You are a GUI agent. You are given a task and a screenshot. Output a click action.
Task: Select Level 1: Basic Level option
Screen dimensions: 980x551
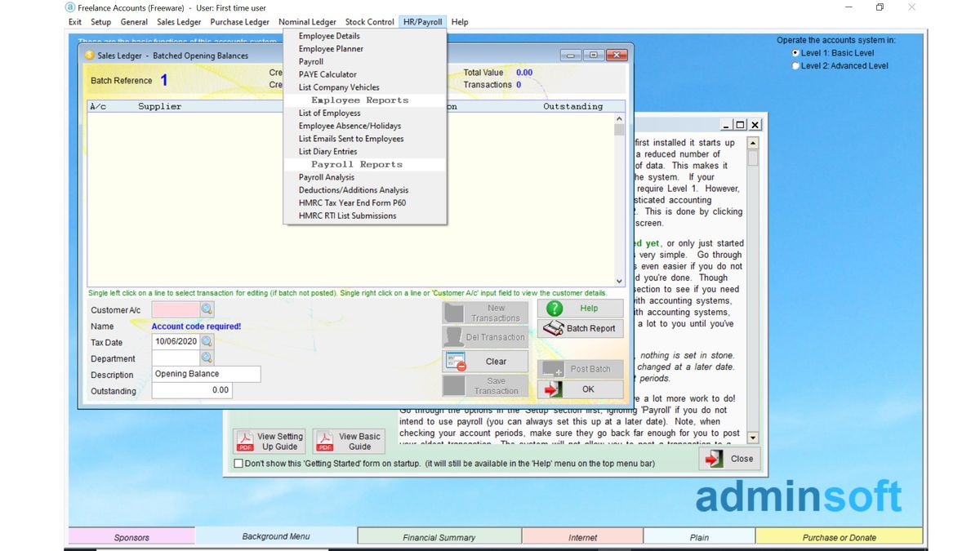point(795,52)
